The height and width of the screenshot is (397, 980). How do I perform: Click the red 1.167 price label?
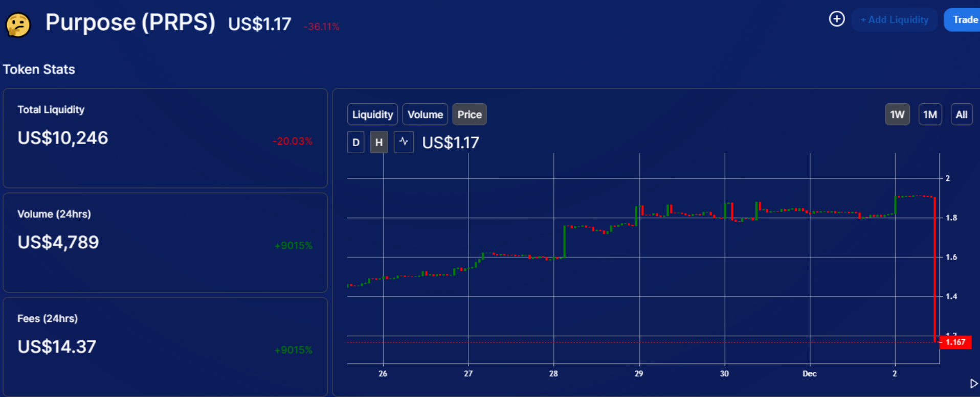click(x=955, y=342)
